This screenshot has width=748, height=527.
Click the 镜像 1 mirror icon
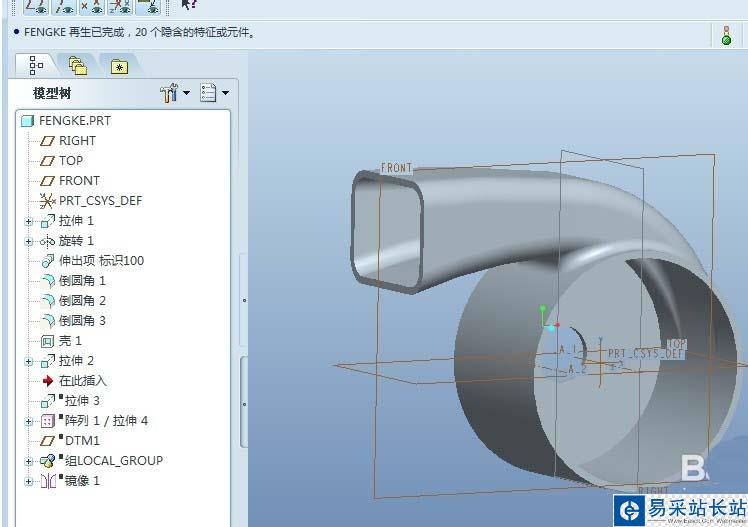(48, 481)
